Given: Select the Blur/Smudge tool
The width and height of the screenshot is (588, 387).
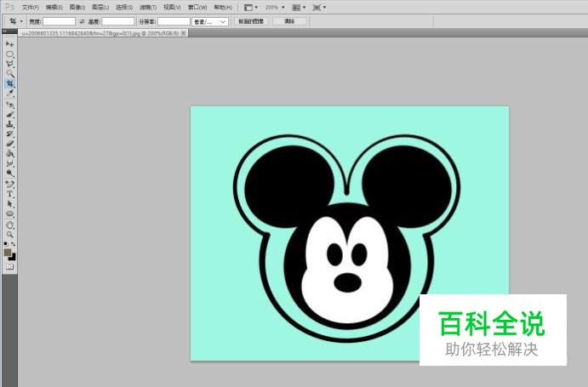Looking at the screenshot, I should pos(9,163).
